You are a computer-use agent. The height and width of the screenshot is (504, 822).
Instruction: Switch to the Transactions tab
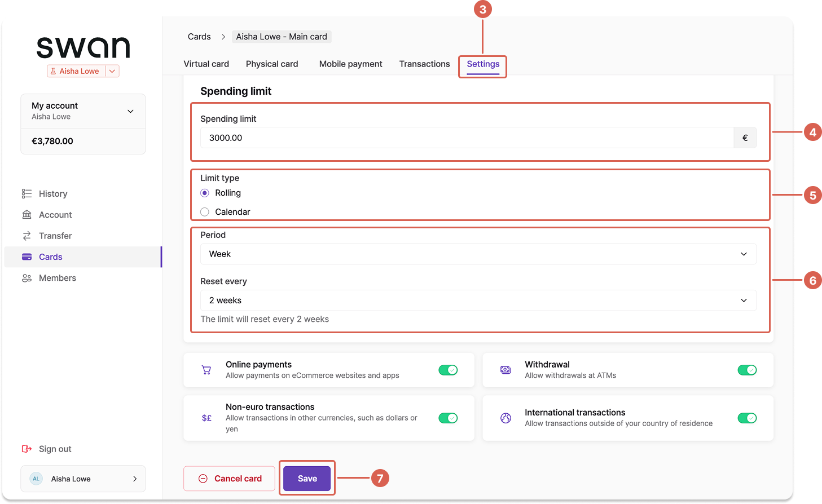[x=424, y=64]
